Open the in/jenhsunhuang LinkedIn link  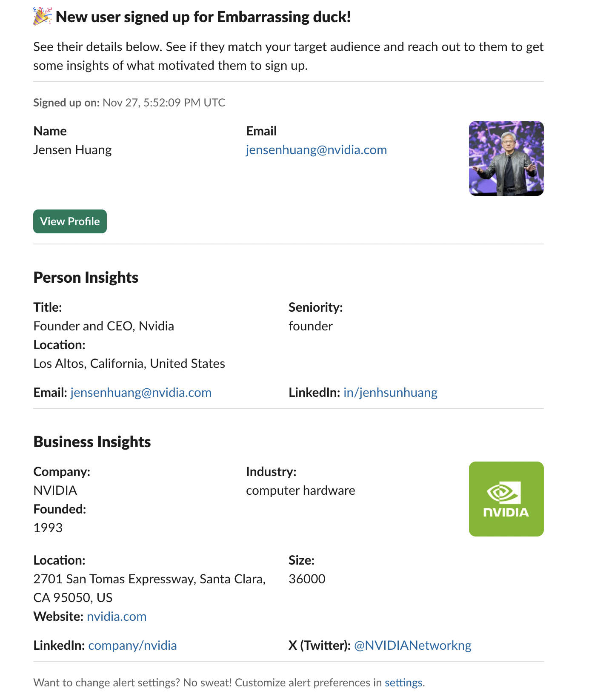coord(390,393)
